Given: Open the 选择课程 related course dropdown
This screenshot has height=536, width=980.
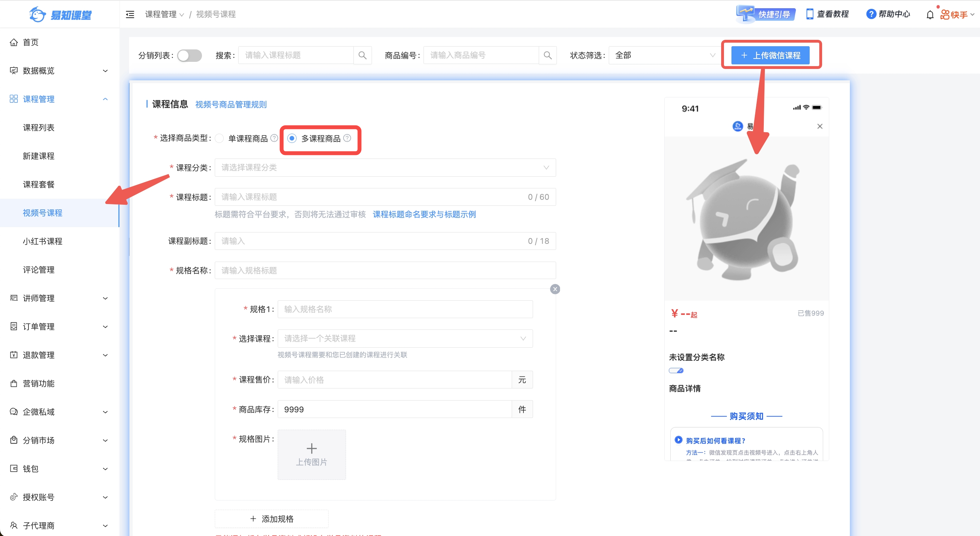Looking at the screenshot, I should 405,338.
